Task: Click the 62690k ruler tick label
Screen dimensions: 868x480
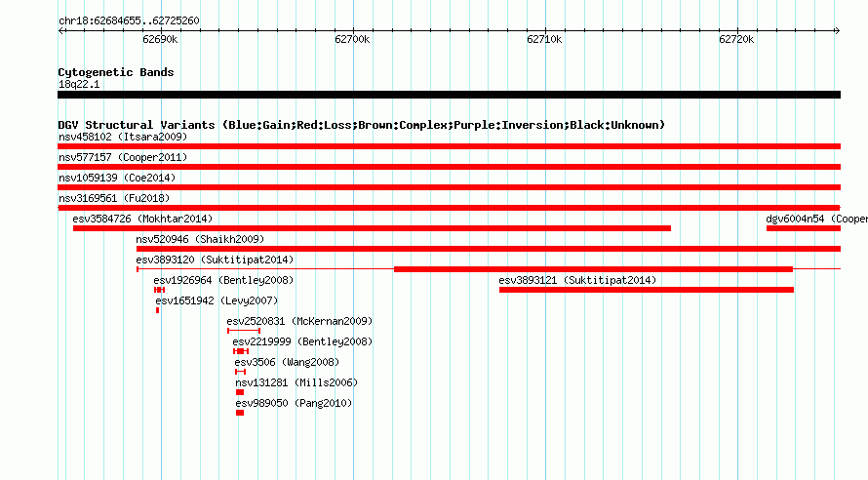Action: [160, 39]
